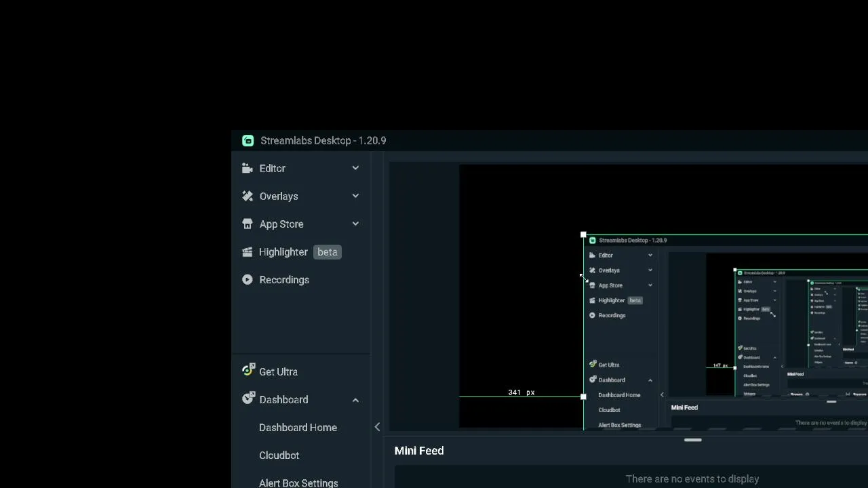
Task: Click the selected source's top-left corner handle
Action: (x=584, y=235)
